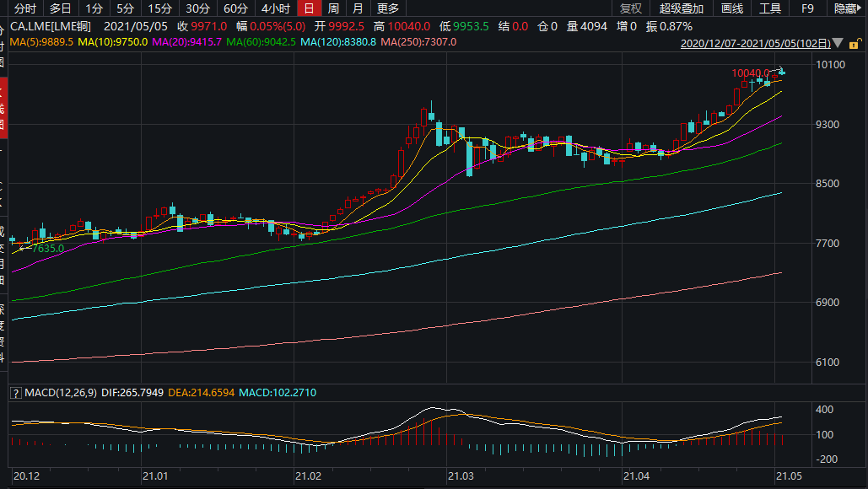This screenshot has width=868, height=489.
Task: Expand the date range dropdown arrow
Action: (x=836, y=42)
